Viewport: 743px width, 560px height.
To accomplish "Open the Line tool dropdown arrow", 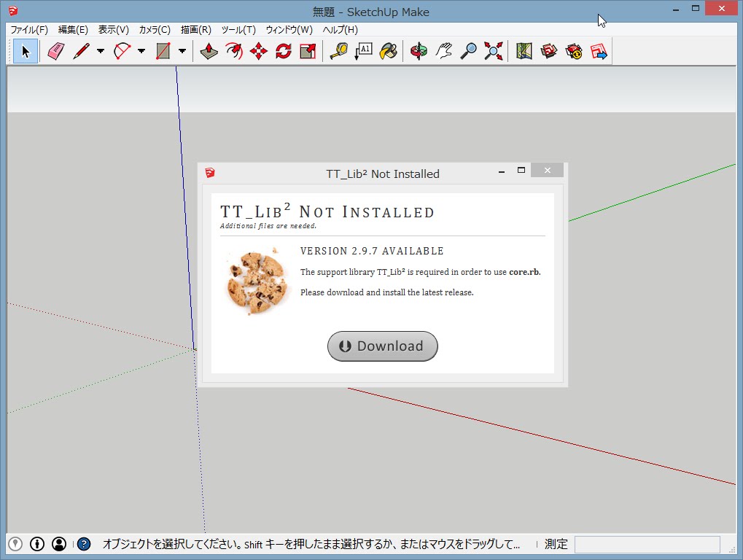I will (x=101, y=51).
